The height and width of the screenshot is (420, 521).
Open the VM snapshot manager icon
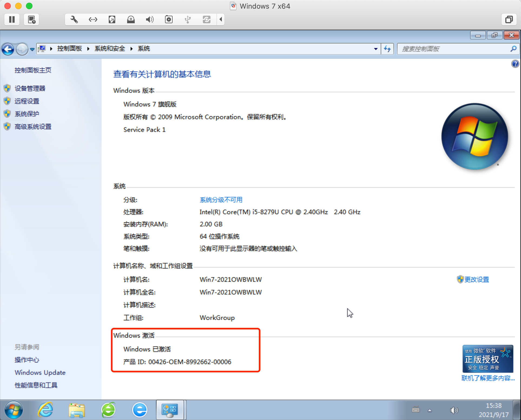click(32, 19)
